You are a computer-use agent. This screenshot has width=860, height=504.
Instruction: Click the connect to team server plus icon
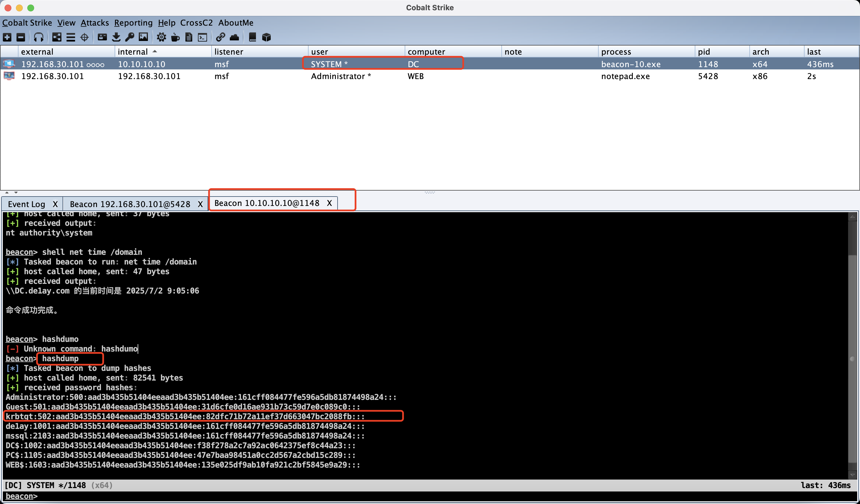pyautogui.click(x=7, y=37)
